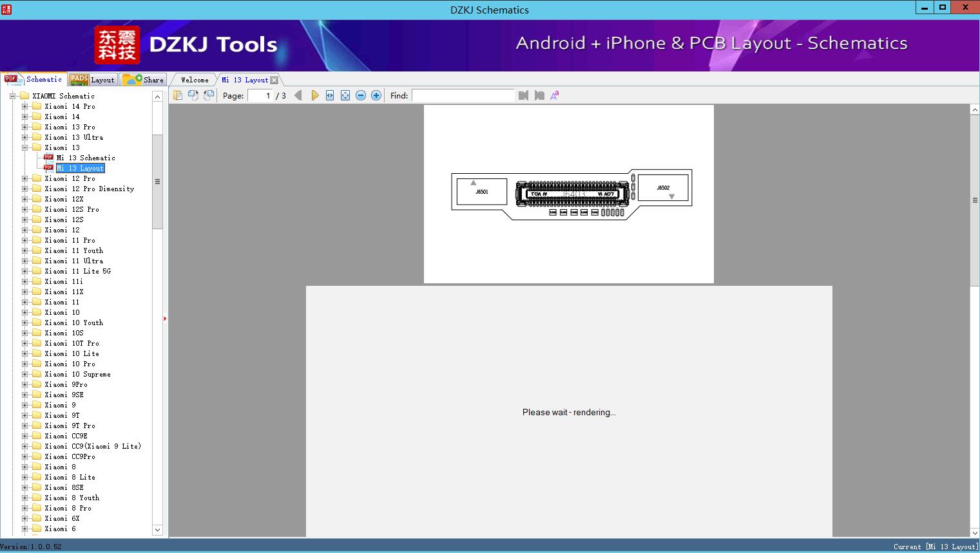Click the DZKJ red logo in banner
Viewport: 980px width, 553px height.
tap(117, 45)
